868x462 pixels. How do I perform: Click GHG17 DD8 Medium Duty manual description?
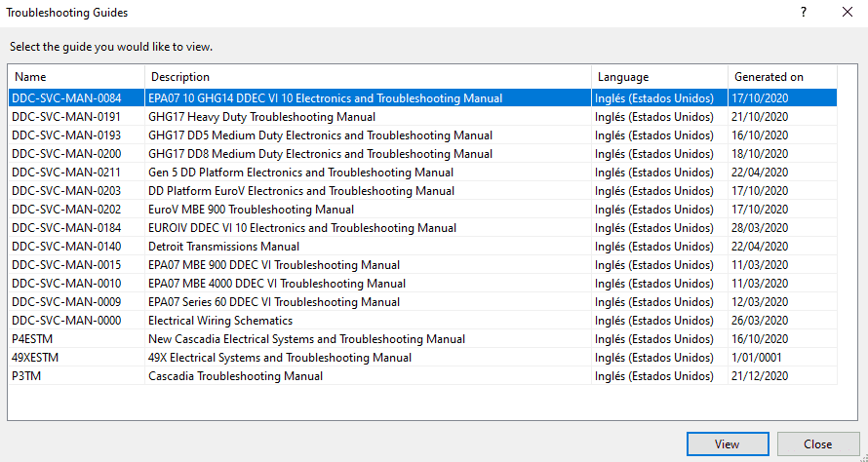pos(321,154)
